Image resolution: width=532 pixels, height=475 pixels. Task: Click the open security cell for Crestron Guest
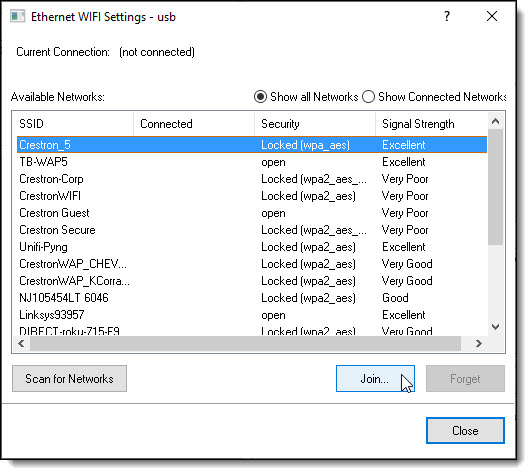point(273,213)
